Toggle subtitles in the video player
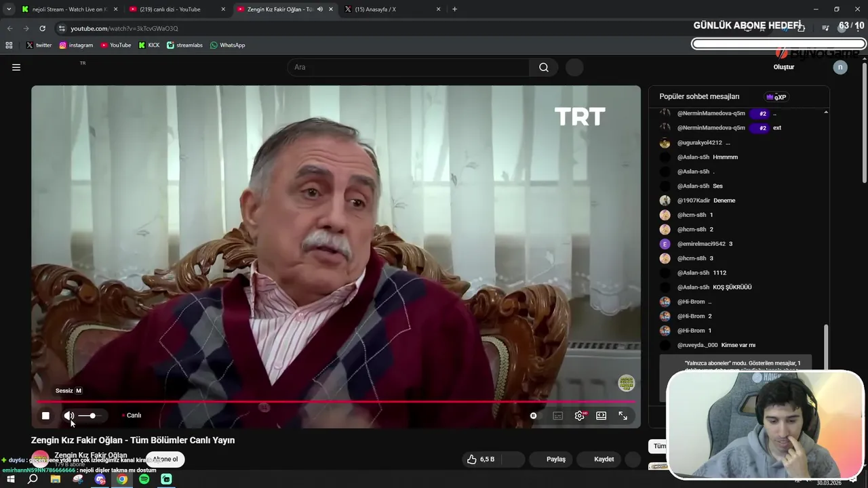868x488 pixels. (557, 415)
